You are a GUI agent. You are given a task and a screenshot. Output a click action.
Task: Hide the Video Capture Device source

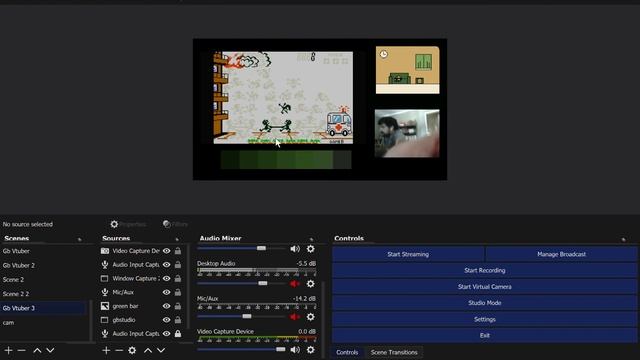click(x=167, y=251)
